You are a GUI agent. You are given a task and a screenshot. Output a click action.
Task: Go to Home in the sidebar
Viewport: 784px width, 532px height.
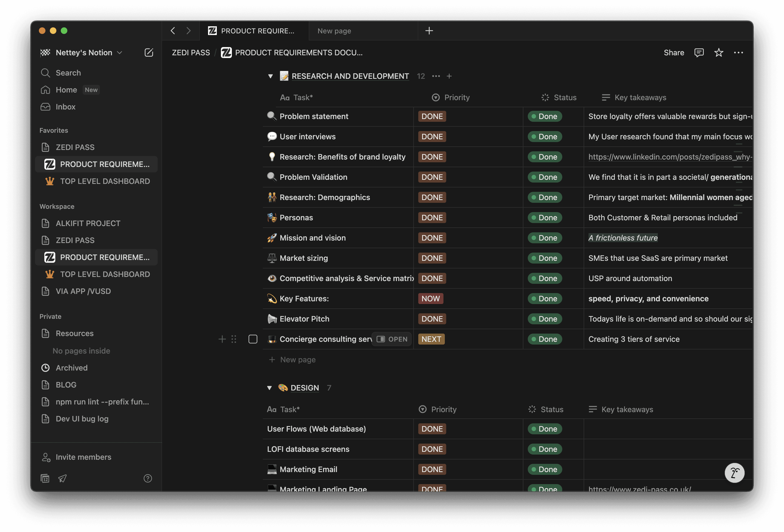[96, 90]
